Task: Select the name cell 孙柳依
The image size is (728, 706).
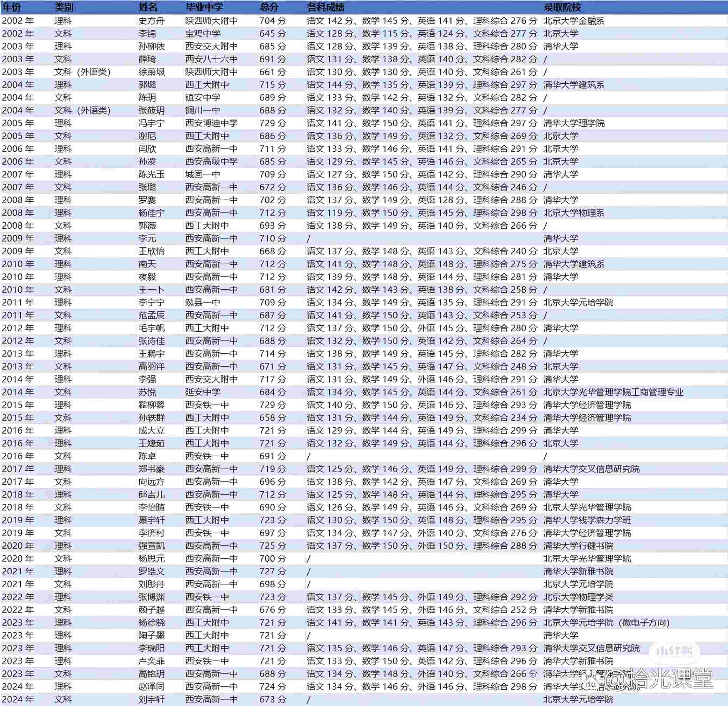Action: pos(152,47)
